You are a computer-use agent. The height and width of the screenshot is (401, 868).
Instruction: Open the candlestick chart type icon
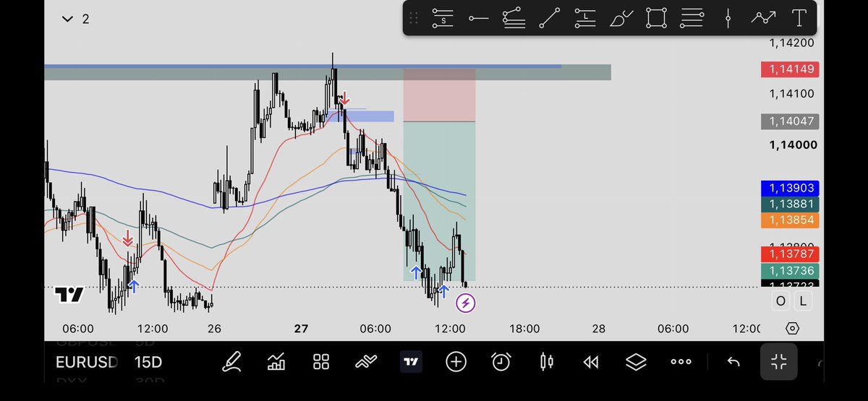point(546,362)
